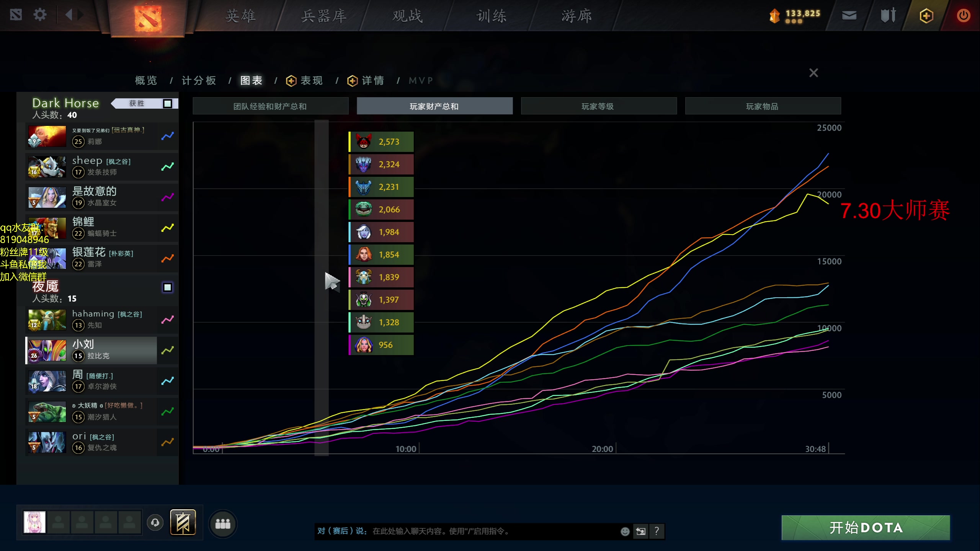
Task: Click the 20:00 mark on chart timeline
Action: point(603,449)
